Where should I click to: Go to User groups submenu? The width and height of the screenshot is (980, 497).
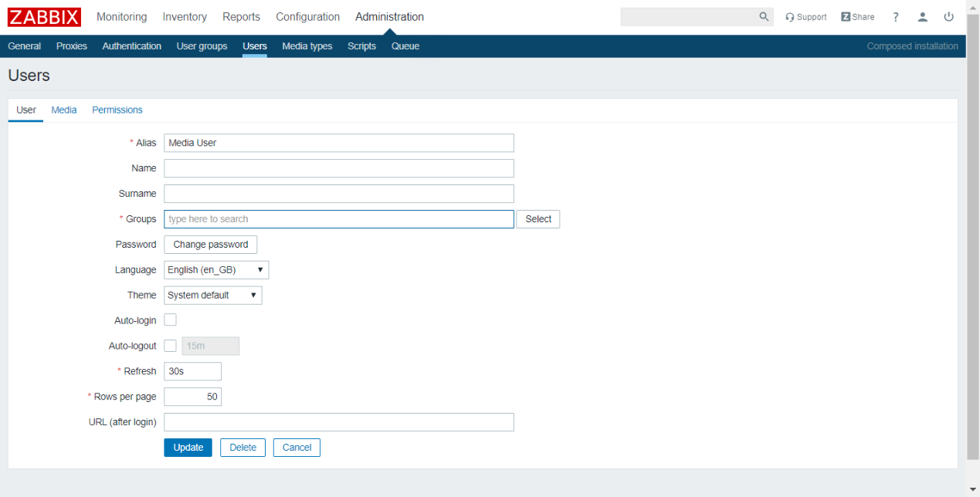(202, 46)
